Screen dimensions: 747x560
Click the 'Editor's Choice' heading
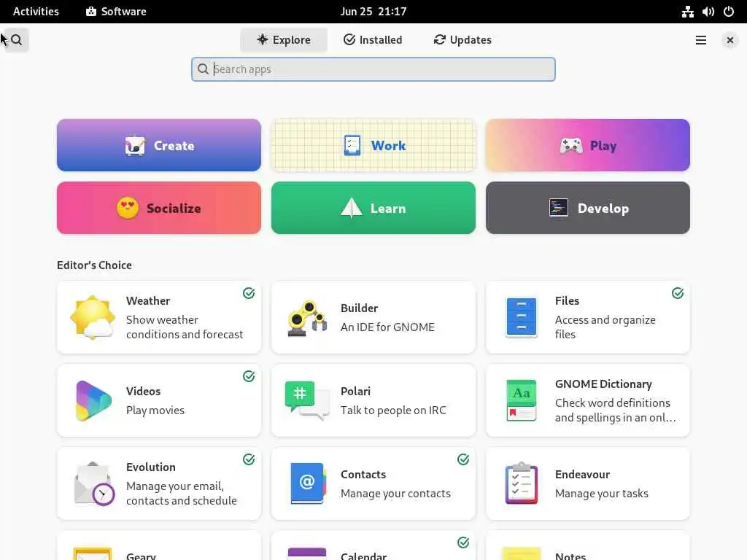(94, 265)
